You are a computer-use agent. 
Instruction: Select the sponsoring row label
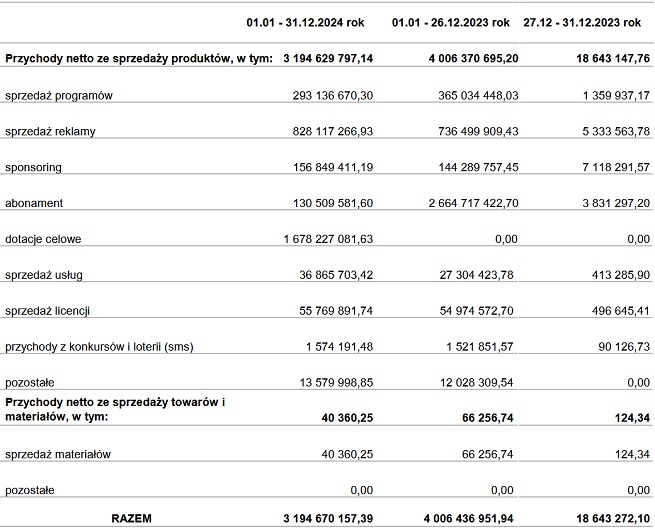coord(33,167)
